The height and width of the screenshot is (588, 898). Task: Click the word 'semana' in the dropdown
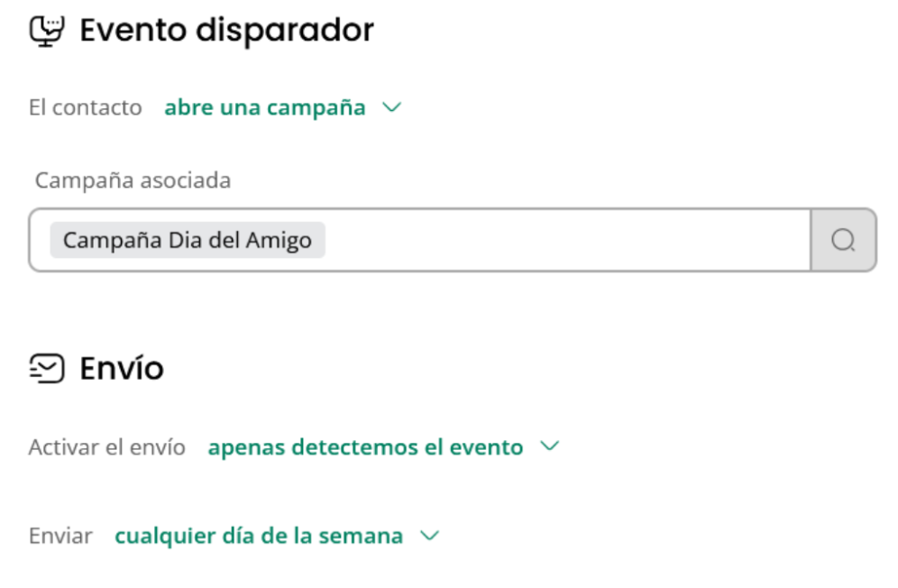coord(361,536)
